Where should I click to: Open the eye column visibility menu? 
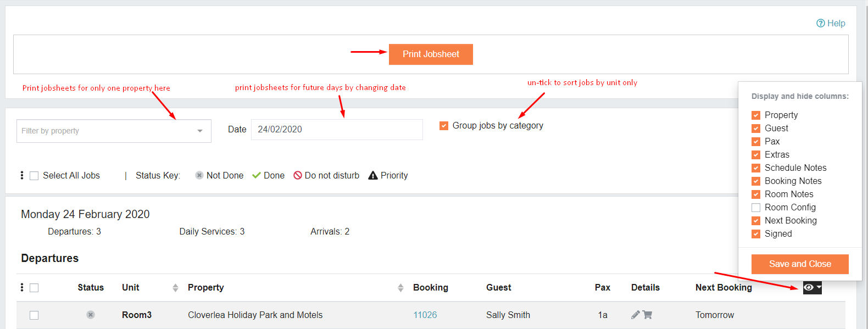(x=812, y=287)
